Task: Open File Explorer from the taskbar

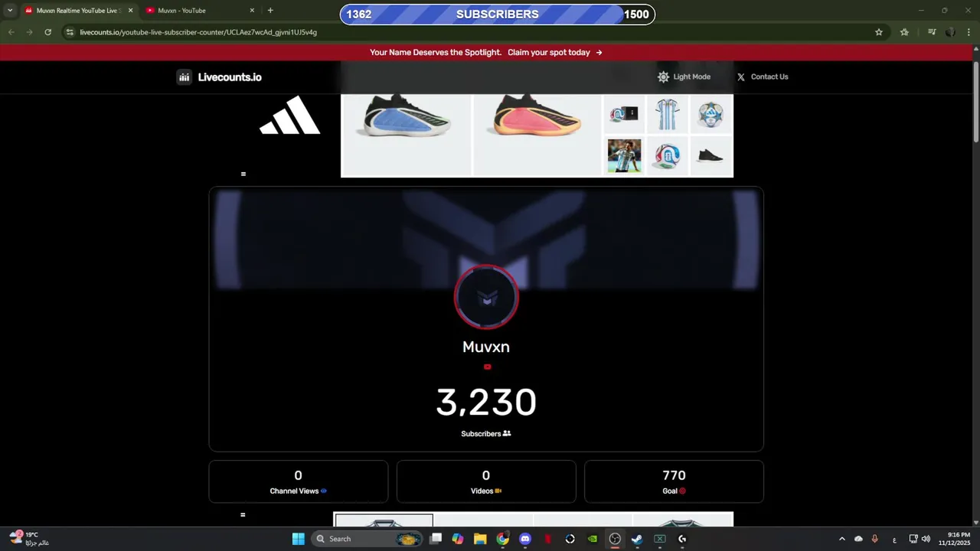Action: point(480,539)
